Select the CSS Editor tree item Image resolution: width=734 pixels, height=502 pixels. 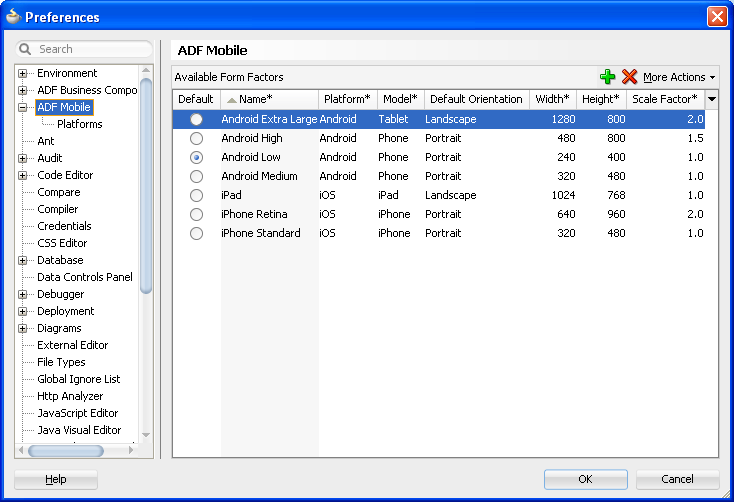62,244
